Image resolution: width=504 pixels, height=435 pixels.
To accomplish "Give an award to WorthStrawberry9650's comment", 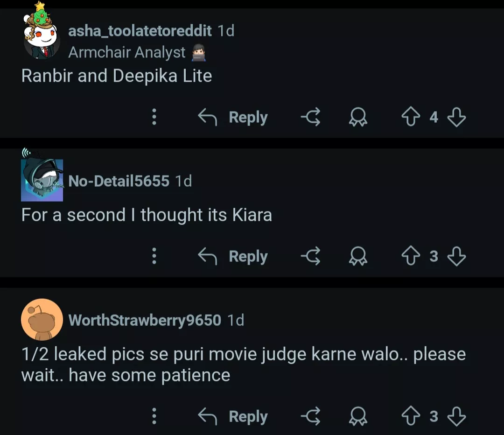I will tap(358, 416).
